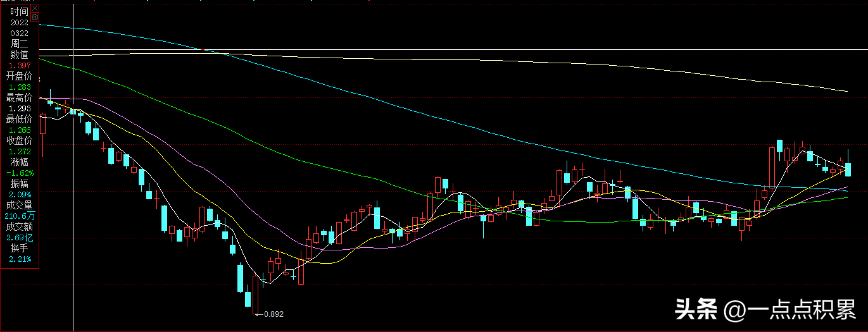Screen dimensions: 868x332
Task: Click the date value 0322
Action: 19,33
